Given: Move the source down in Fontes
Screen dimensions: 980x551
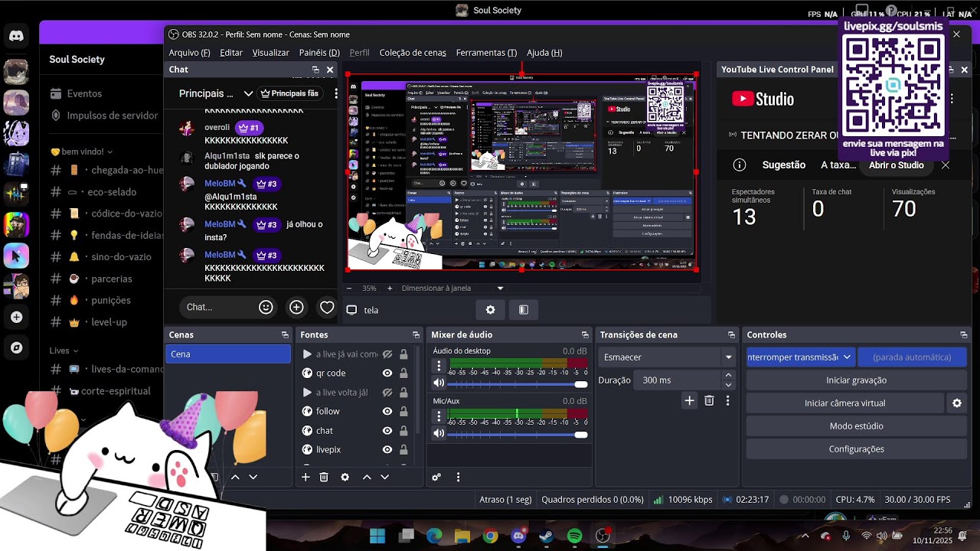Looking at the screenshot, I should (x=385, y=477).
